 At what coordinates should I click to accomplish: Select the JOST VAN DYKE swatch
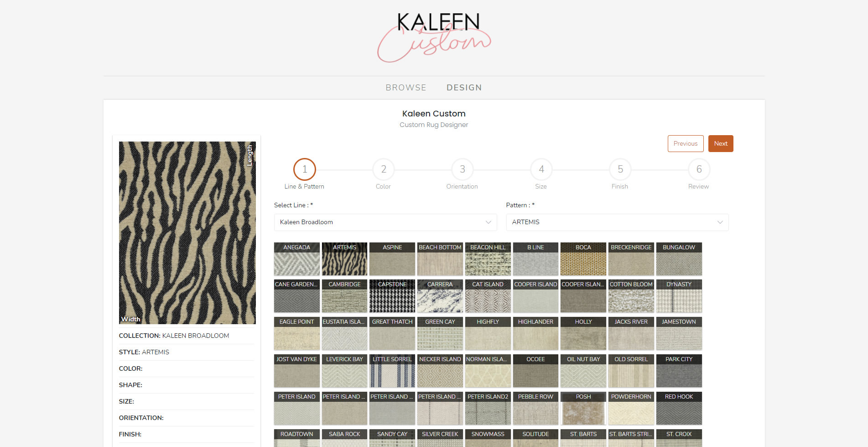click(x=297, y=371)
